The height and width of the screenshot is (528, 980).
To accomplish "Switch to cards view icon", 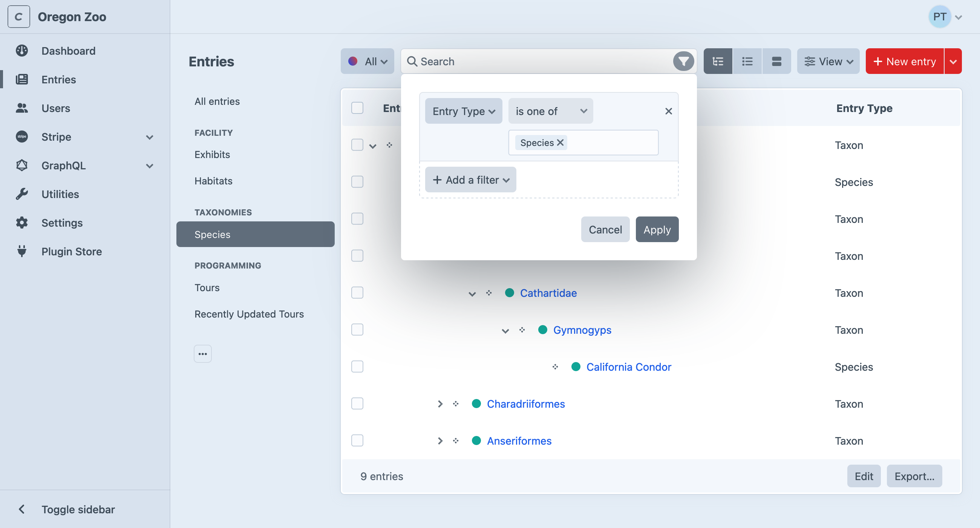I will [776, 61].
